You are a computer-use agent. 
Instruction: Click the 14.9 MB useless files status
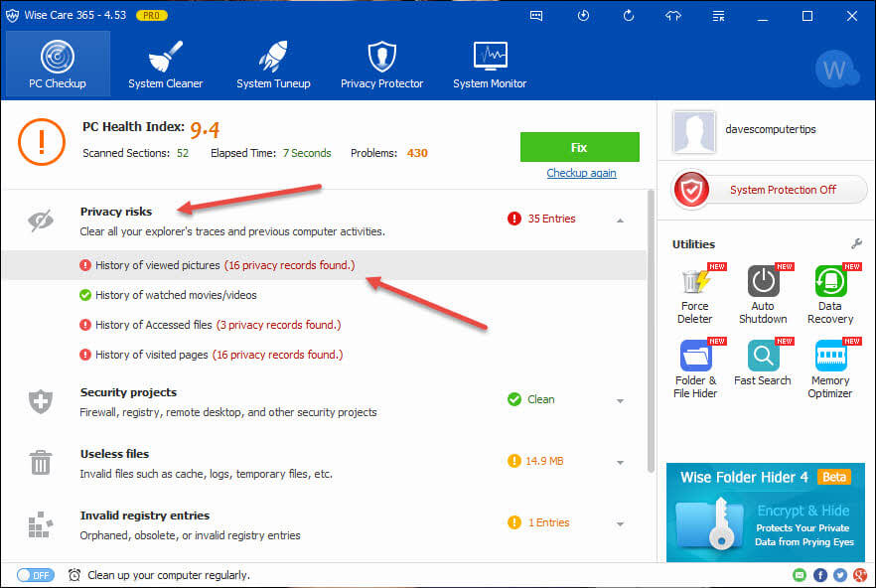pos(535,461)
